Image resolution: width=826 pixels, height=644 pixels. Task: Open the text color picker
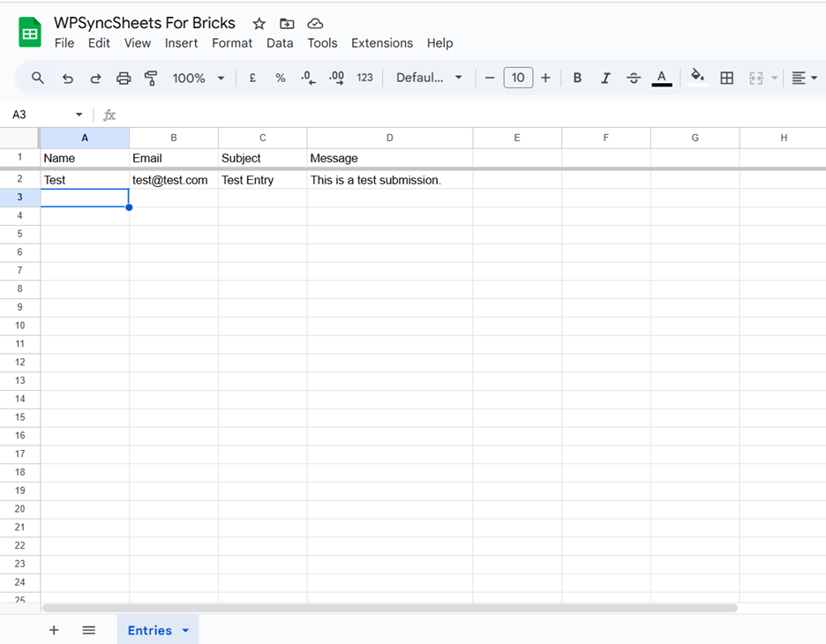pos(661,78)
